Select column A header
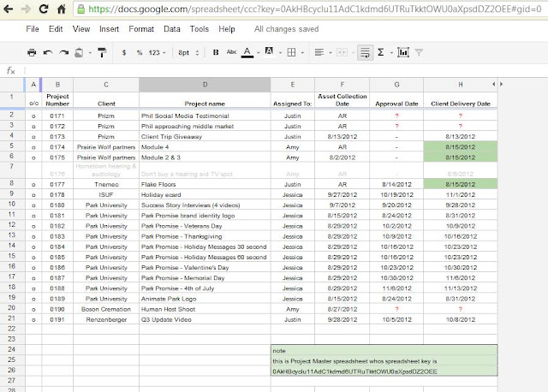This screenshot has height=392, width=548. click(x=33, y=85)
